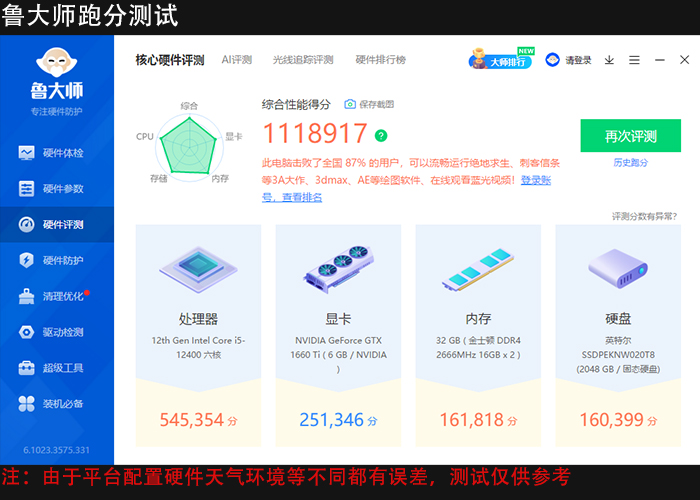Minimize the 鲁大师 window
Viewport: 700px width, 500px height.
point(660,60)
